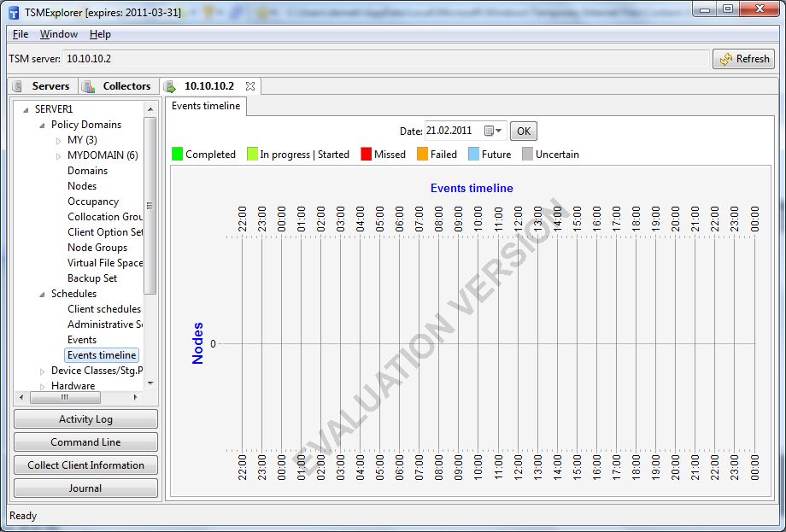Screen dimensions: 786x532
Task: Select Nodes in the tree
Action: click(82, 186)
